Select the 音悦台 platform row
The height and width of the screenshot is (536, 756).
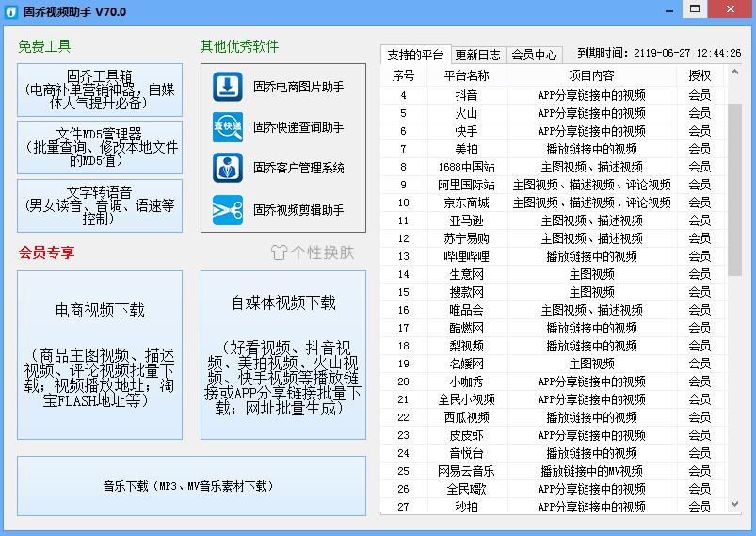(553, 453)
